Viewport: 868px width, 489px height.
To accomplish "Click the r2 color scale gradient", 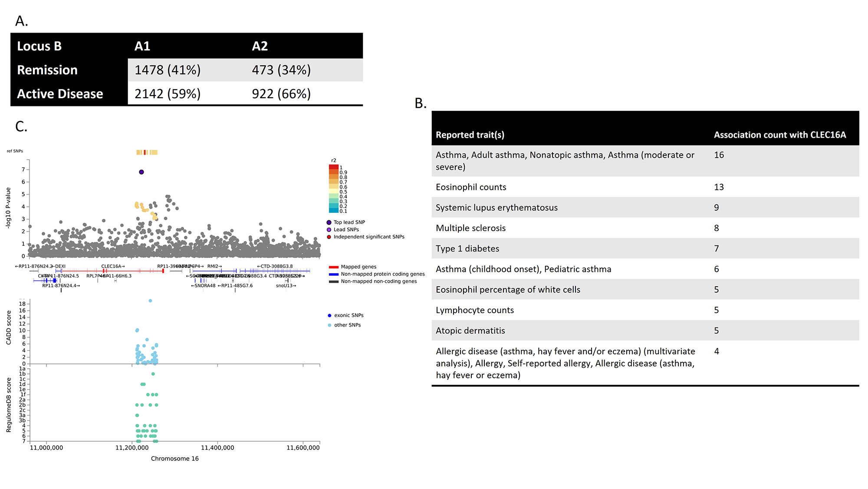I will [x=333, y=188].
